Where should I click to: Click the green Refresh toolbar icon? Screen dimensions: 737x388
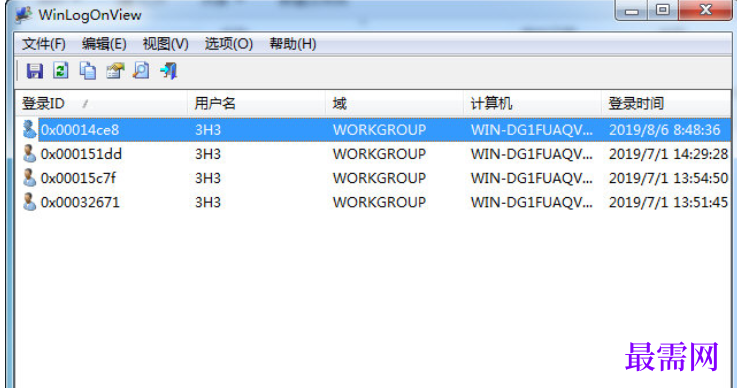point(61,71)
